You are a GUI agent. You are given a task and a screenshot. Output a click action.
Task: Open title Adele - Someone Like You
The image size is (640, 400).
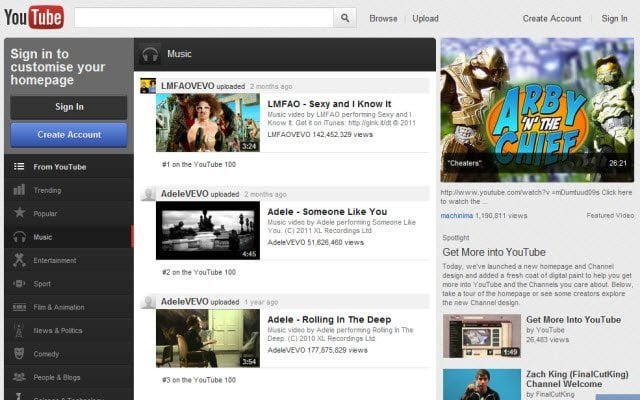click(x=327, y=212)
